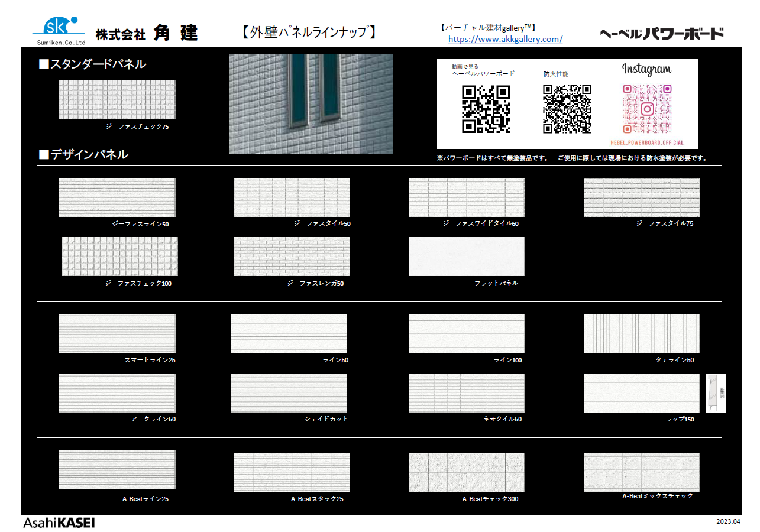This screenshot has height=532, width=760.
Task: Select the A-Beatスタック25 panel sample
Action: click(x=292, y=473)
